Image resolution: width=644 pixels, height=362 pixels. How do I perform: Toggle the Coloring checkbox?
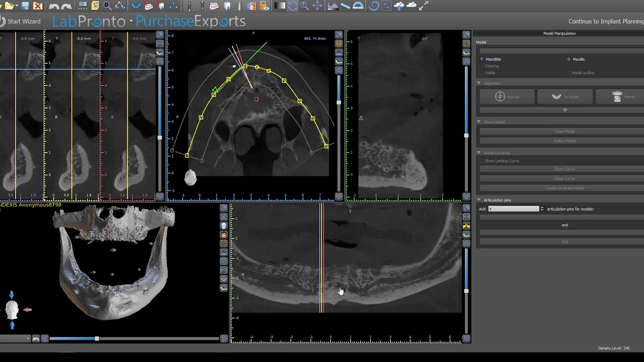click(481, 66)
